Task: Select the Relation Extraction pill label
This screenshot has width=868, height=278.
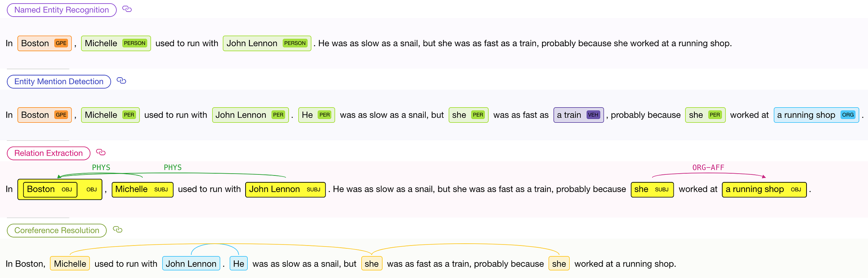Action: [48, 153]
